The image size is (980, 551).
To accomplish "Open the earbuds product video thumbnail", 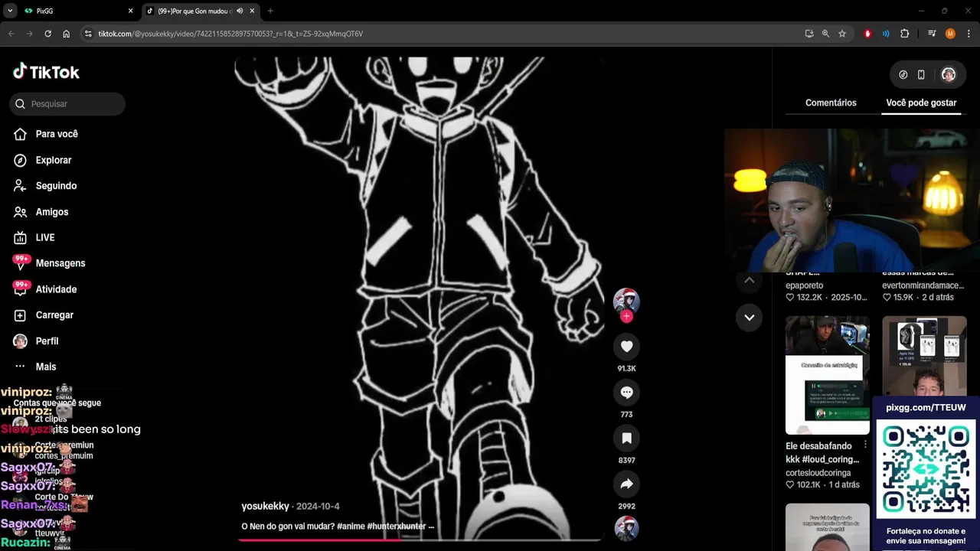I will 924,357.
